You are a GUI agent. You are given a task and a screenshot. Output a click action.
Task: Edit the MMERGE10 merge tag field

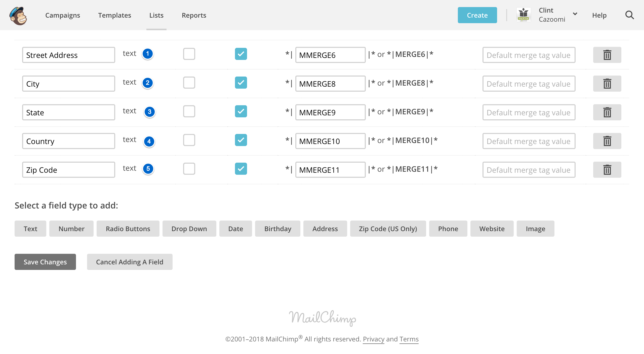pyautogui.click(x=330, y=141)
